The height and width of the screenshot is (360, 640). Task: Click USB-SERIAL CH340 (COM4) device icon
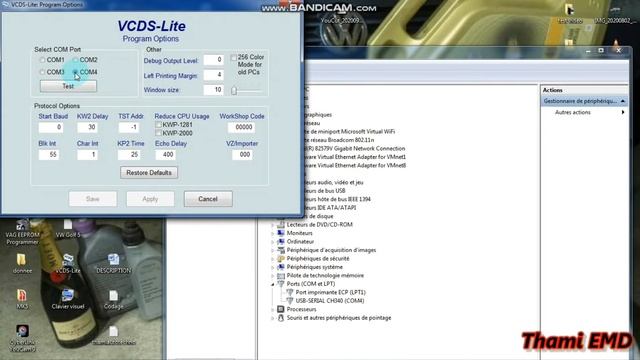(x=289, y=301)
